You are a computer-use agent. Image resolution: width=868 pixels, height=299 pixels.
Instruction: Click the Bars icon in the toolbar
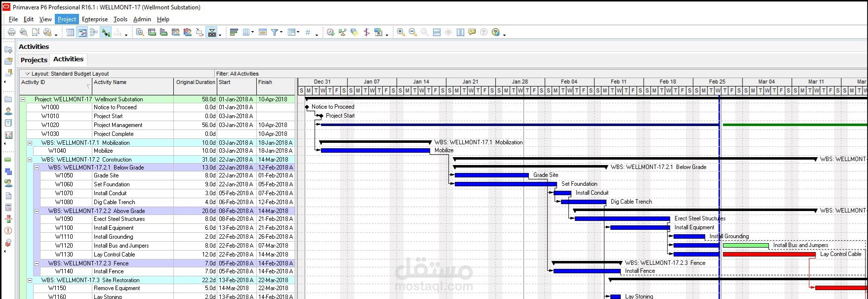[234, 32]
